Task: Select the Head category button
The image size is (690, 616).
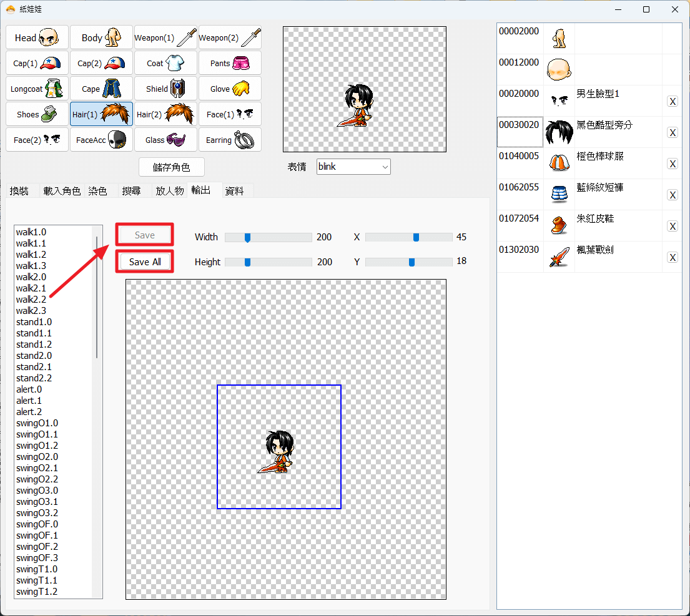Action: 37,38
